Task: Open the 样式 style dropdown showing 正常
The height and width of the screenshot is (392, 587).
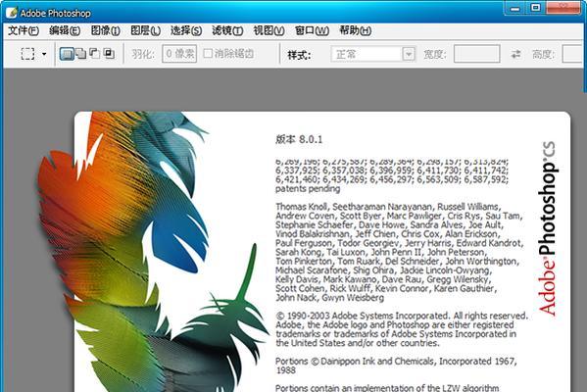Action: point(373,54)
